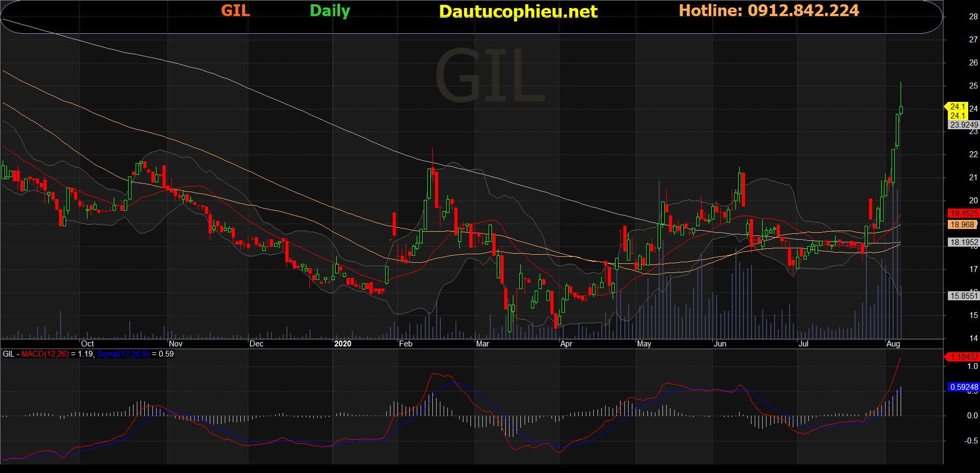Click the -0.5 MACD axis label
This screenshot has height=473, width=980.
(x=971, y=441)
